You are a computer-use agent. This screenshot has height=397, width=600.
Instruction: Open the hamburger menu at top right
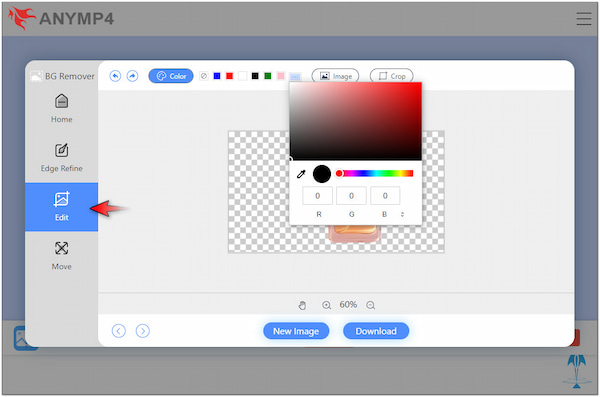(x=584, y=18)
